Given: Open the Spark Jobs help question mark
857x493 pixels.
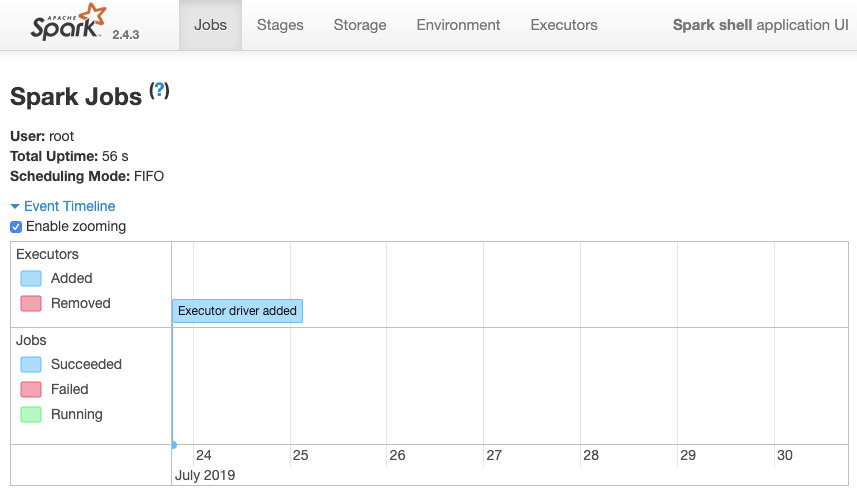Looking at the screenshot, I should [160, 90].
